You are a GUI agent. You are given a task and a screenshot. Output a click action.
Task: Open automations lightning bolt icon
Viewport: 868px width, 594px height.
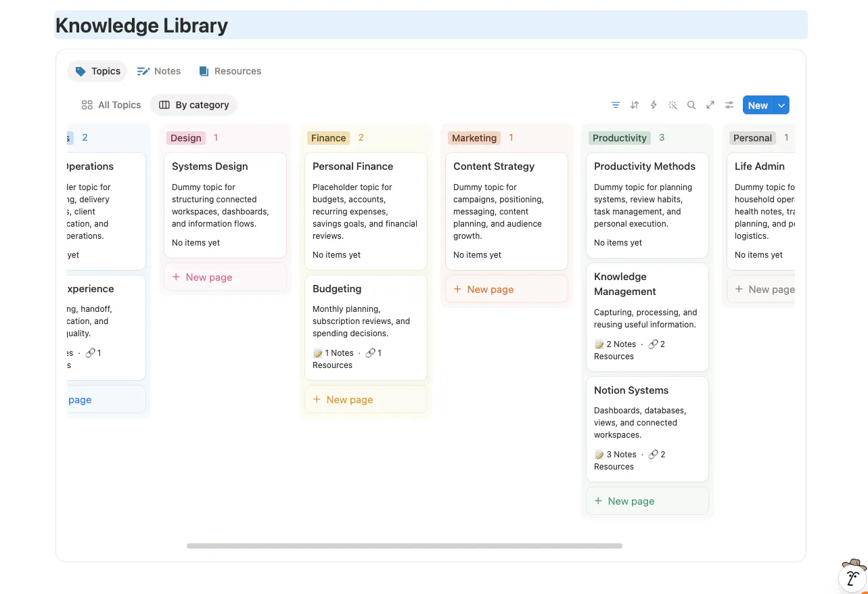(653, 105)
